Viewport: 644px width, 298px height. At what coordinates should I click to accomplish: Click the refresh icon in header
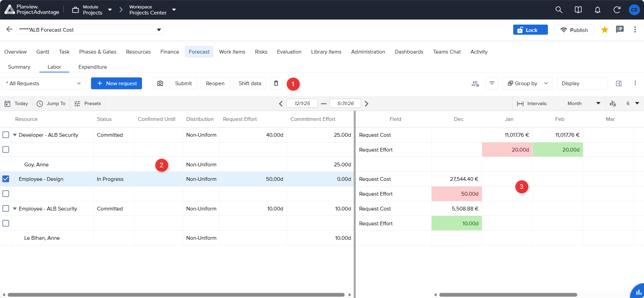click(617, 10)
